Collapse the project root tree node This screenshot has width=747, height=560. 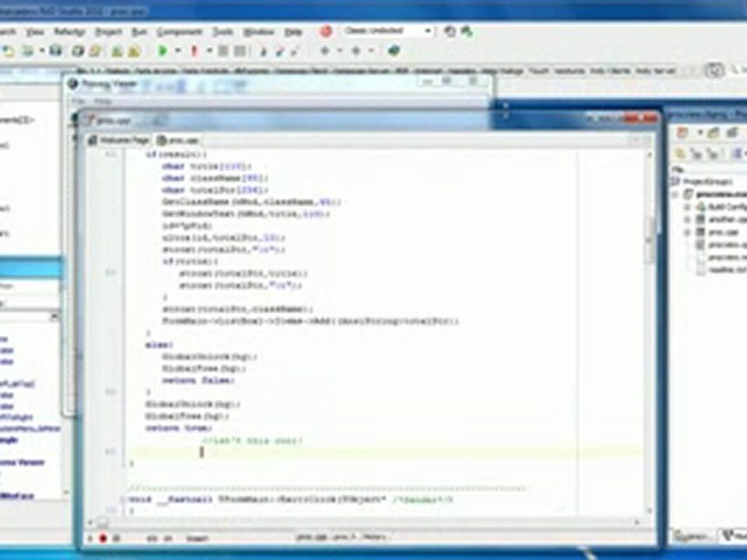tap(675, 194)
